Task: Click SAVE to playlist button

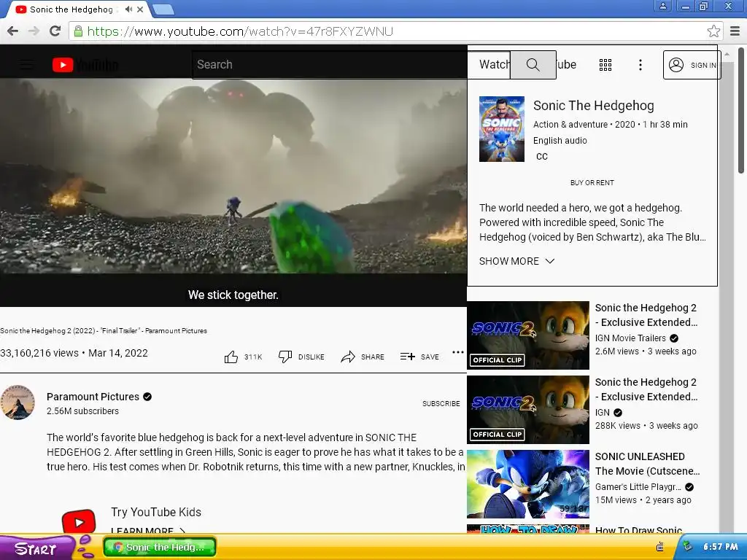Action: pyautogui.click(x=419, y=357)
